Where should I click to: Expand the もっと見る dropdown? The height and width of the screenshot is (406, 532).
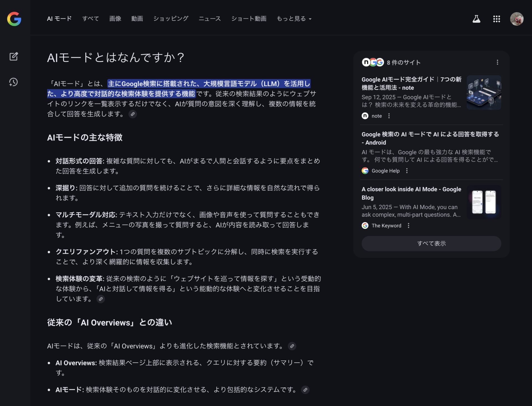pos(294,19)
